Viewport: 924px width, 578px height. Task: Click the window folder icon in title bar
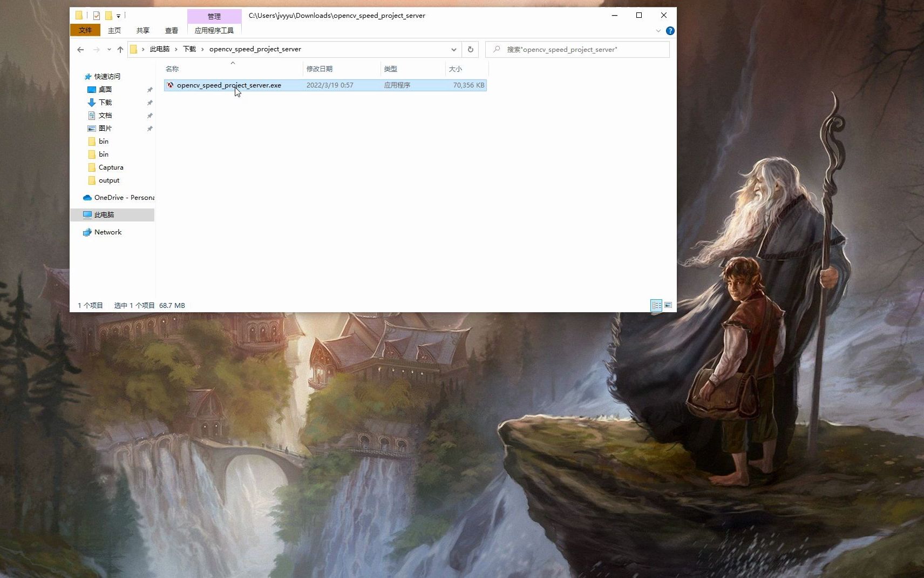[x=79, y=16]
